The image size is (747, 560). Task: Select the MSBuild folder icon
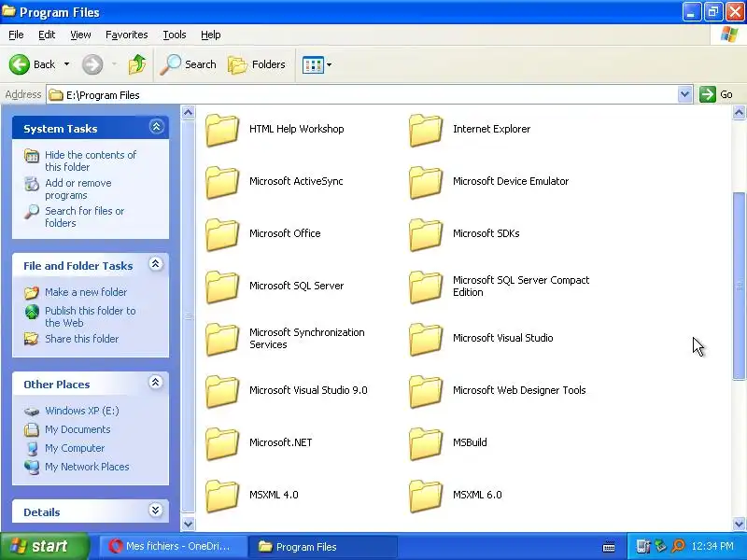pyautogui.click(x=426, y=444)
